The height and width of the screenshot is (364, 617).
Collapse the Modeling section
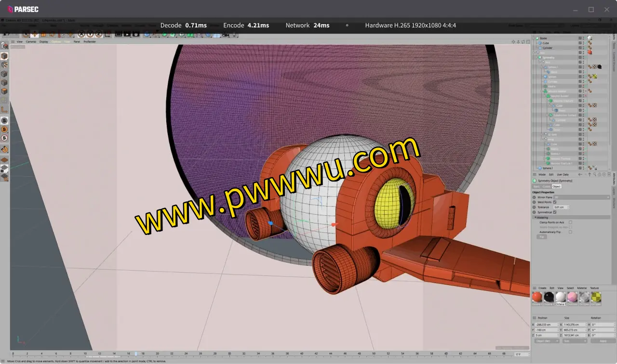[x=535, y=218]
